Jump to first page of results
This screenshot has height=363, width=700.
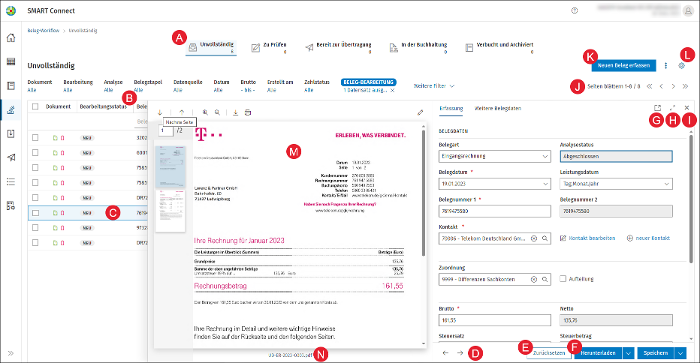tap(650, 86)
